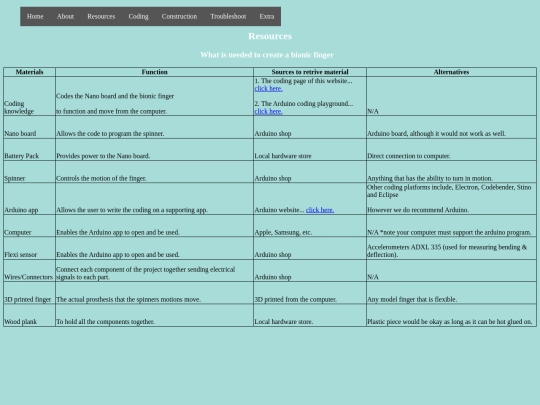Click 'Arduino shop' in the Flexi sensor row

coord(273,255)
